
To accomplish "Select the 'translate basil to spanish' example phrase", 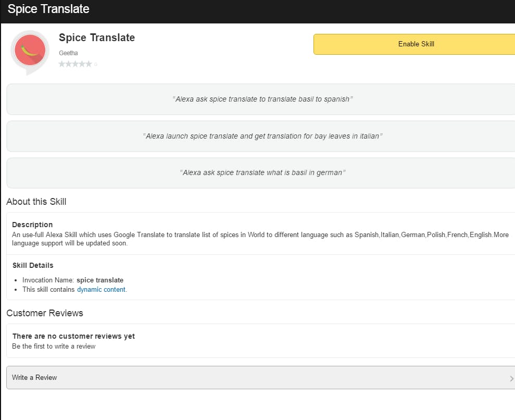I will (262, 99).
